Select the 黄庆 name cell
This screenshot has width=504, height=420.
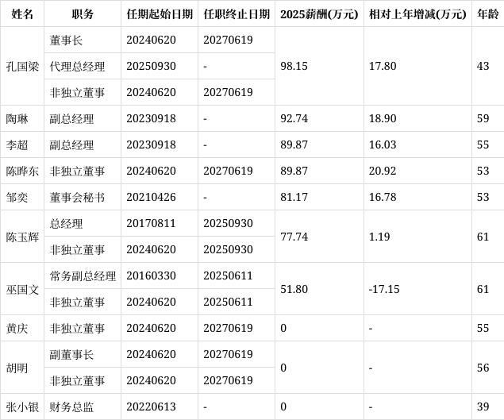pyautogui.click(x=22, y=329)
